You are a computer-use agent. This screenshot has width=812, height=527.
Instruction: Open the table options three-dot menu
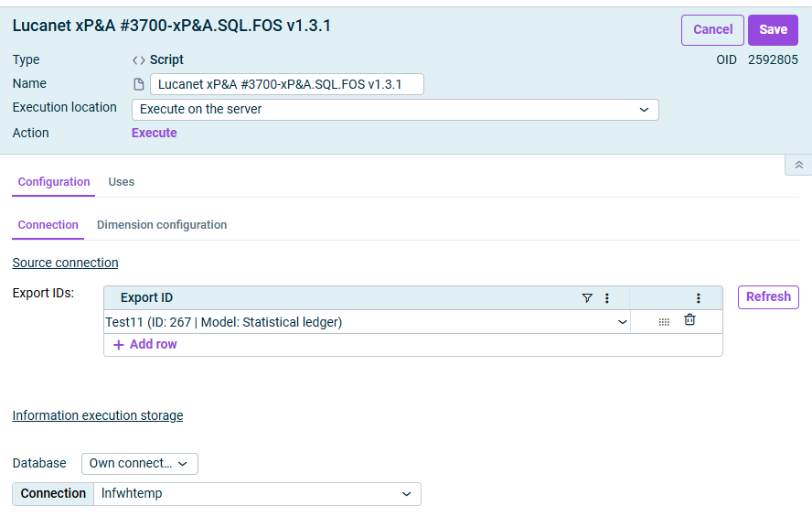pos(698,298)
